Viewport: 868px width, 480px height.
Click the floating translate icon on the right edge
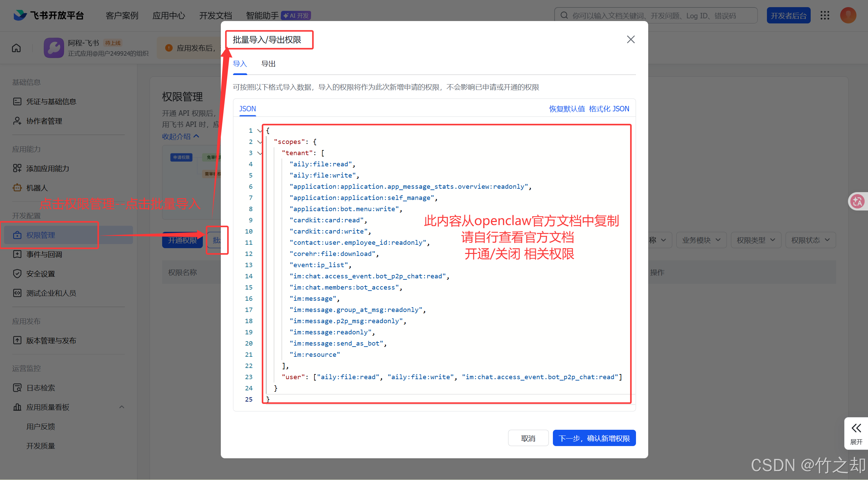click(x=857, y=201)
